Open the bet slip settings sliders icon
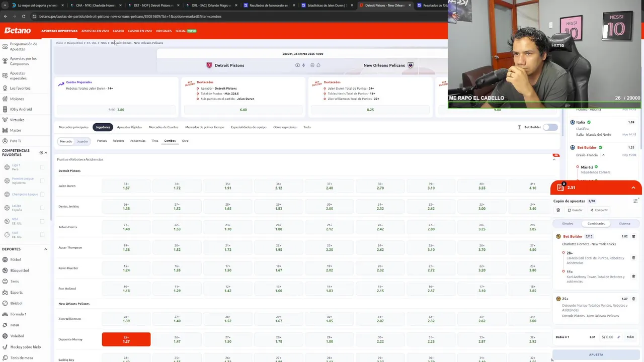644x362 pixels. click(635, 201)
